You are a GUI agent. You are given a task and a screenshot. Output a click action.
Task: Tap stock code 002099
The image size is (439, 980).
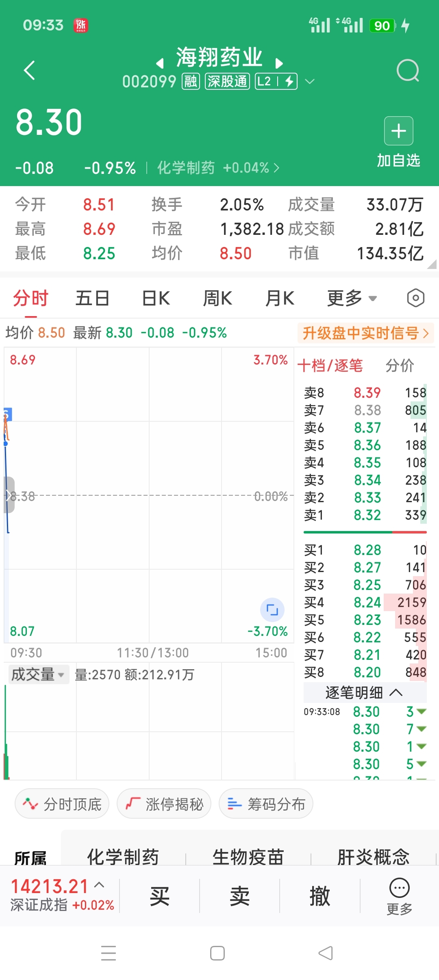[149, 81]
